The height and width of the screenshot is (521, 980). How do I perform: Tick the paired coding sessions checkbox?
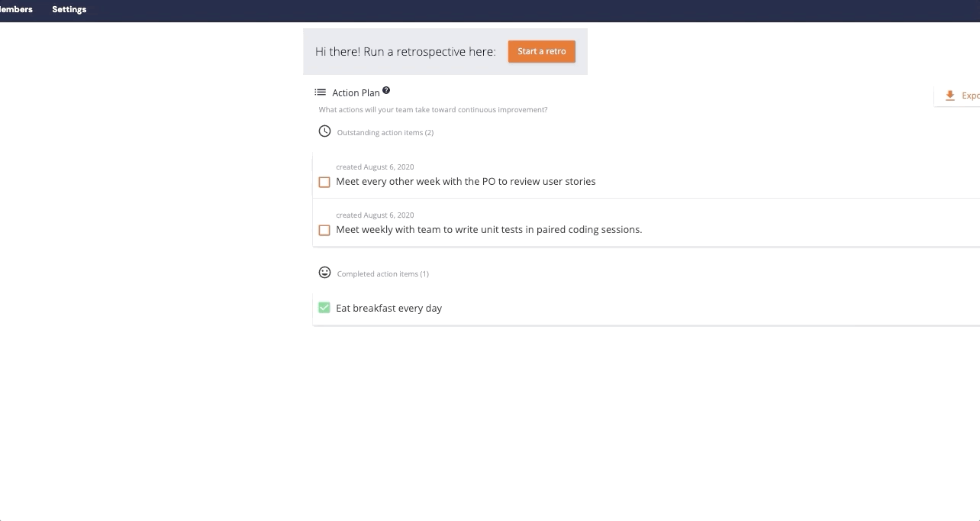click(324, 230)
